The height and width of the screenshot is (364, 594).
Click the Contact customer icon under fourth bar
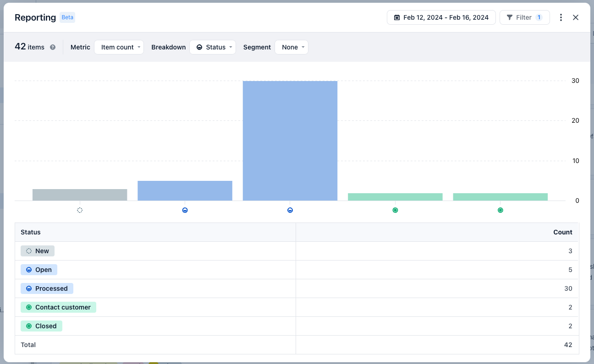tap(395, 210)
